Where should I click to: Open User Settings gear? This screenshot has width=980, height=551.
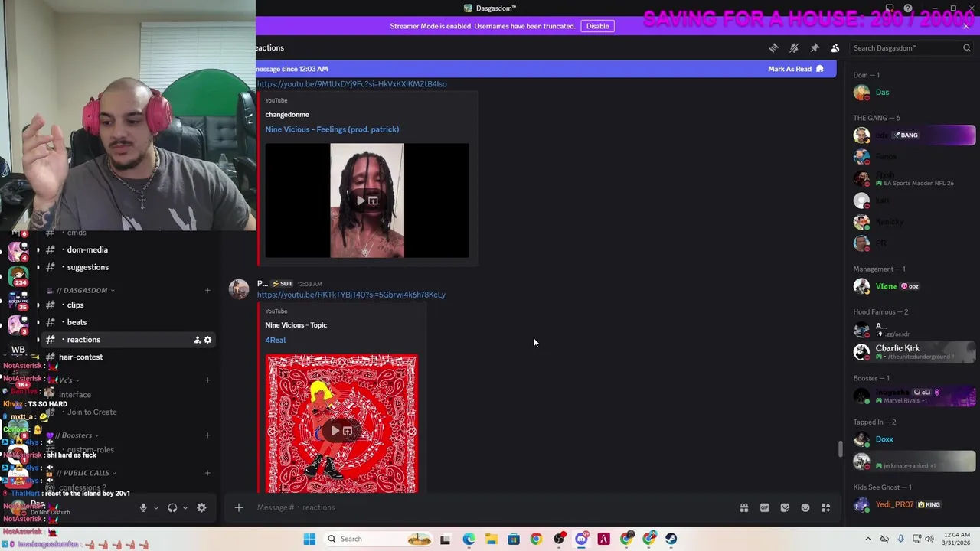201,507
